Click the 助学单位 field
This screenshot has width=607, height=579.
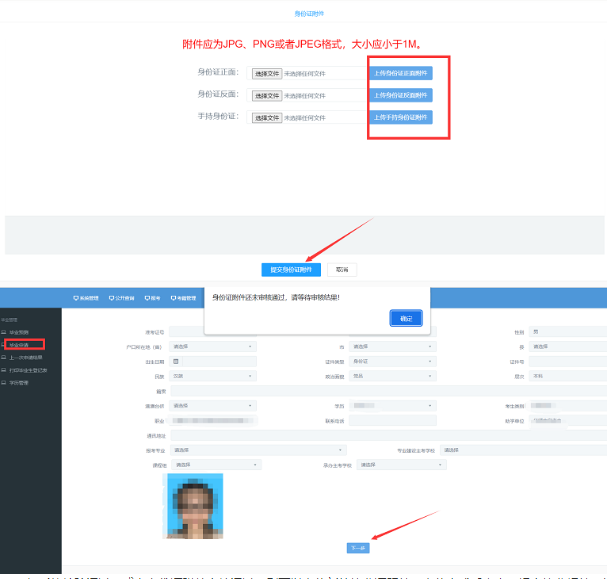(x=568, y=420)
